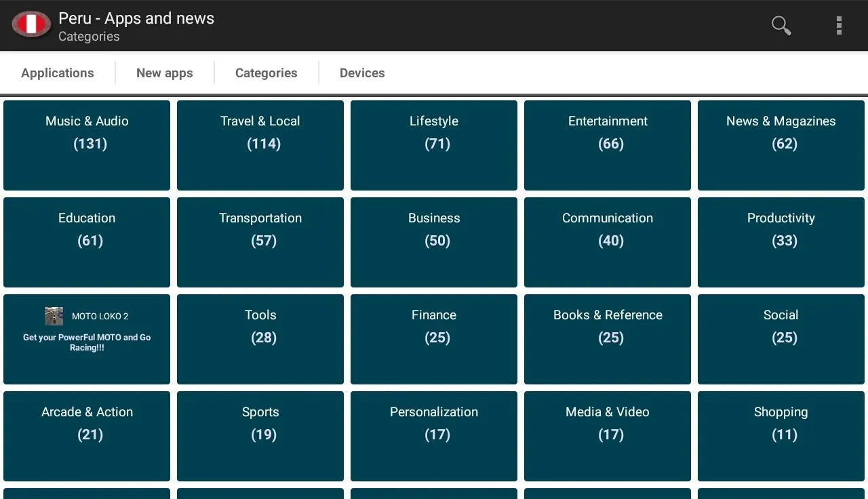The image size is (868, 499).
Task: Choose the Personalization category
Action: [434, 437]
